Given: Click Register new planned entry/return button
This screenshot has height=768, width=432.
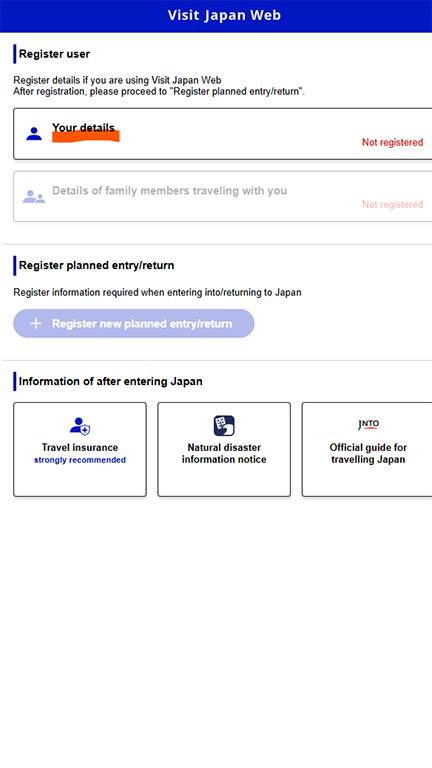Looking at the screenshot, I should pyautogui.click(x=134, y=323).
